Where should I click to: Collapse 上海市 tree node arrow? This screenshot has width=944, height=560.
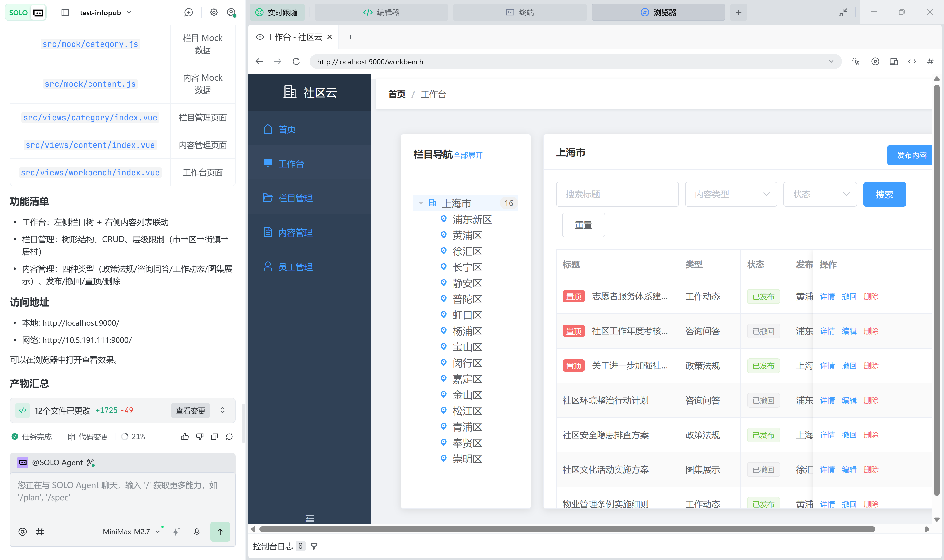point(421,203)
